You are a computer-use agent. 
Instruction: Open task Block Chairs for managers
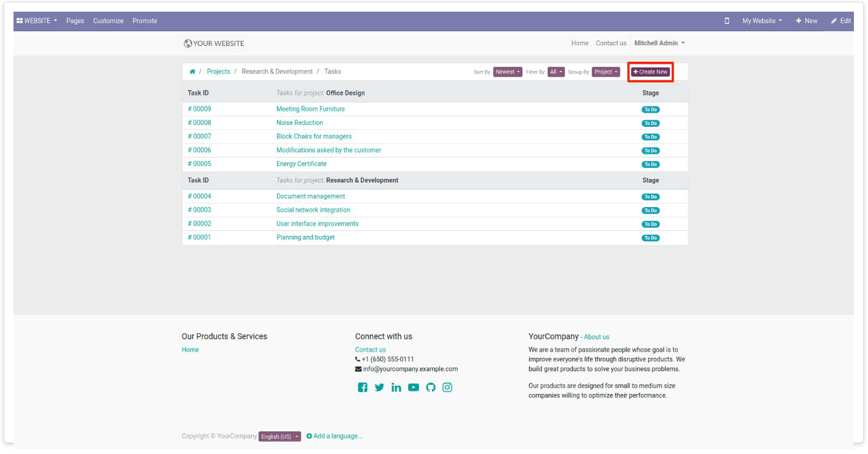[314, 137]
